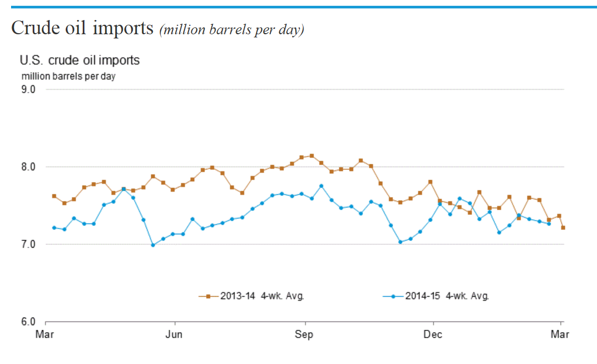Image resolution: width=597 pixels, height=364 pixels.
Task: Click the 9.0 y-axis label
Action: coord(28,90)
